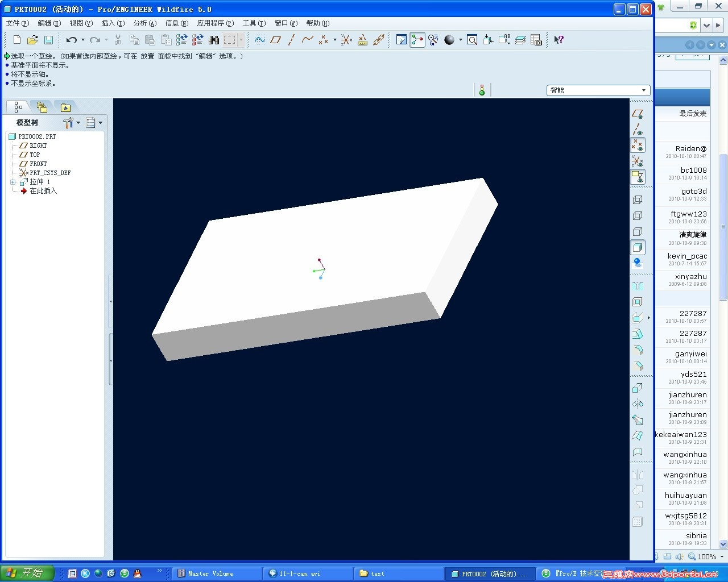Select the Revolve tool in the right toolbar
The width and height of the screenshot is (728, 582).
pos(638,404)
